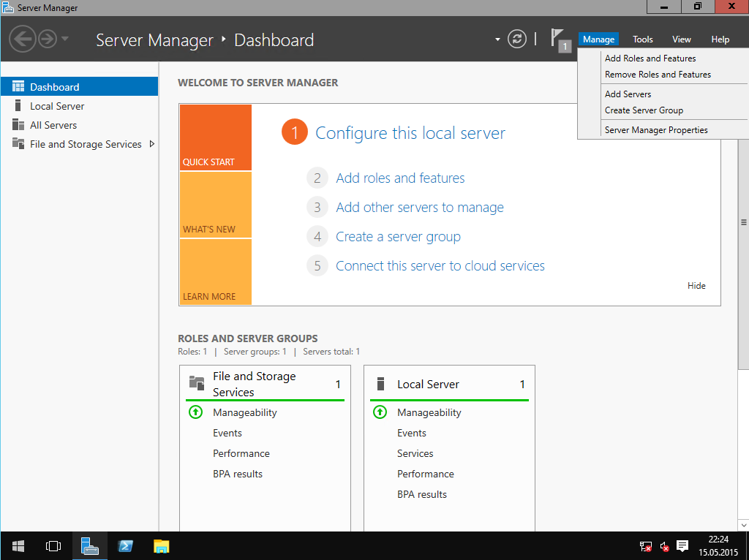749x560 pixels.
Task: Click the vertical scrollbar thumb
Action: tap(743, 222)
